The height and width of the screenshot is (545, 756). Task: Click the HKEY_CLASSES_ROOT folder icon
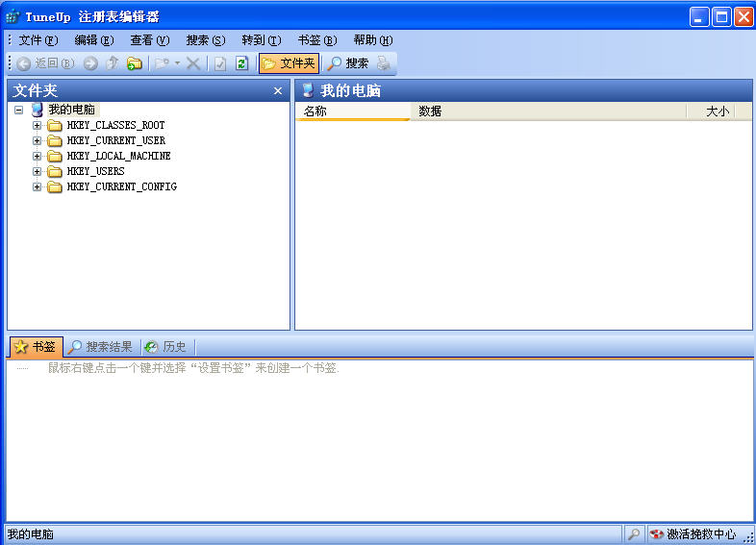(x=55, y=126)
